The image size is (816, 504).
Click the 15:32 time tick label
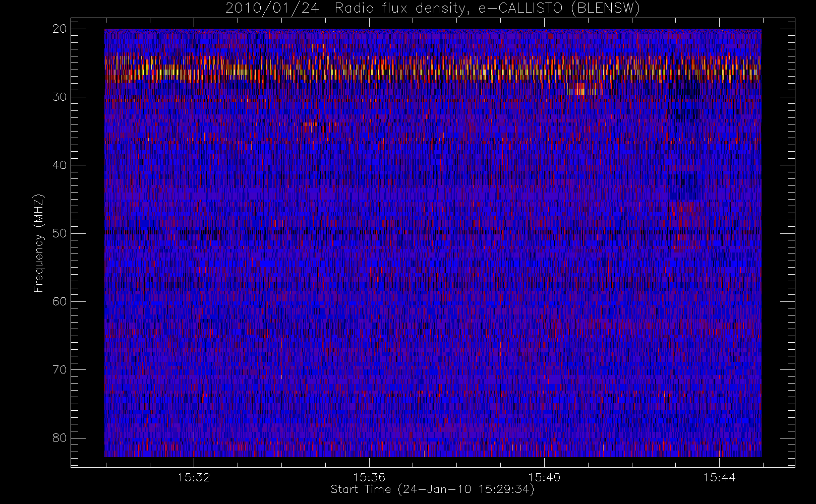(194, 477)
